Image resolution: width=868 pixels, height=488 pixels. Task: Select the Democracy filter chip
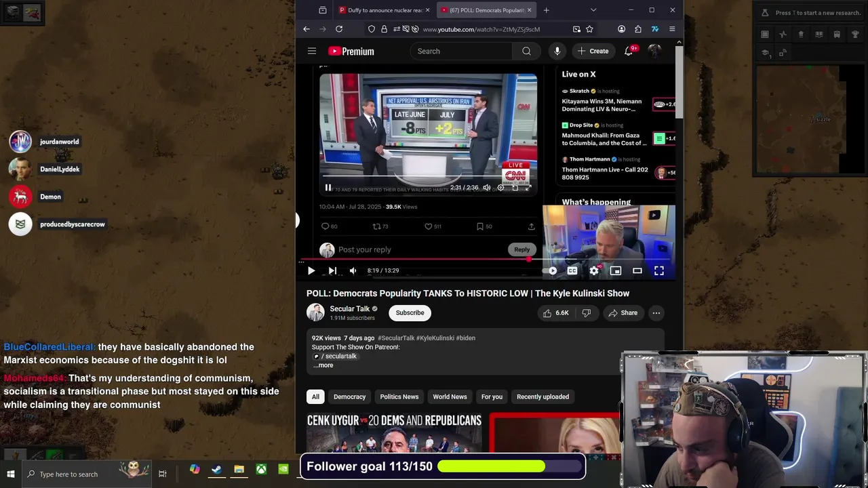tap(350, 396)
